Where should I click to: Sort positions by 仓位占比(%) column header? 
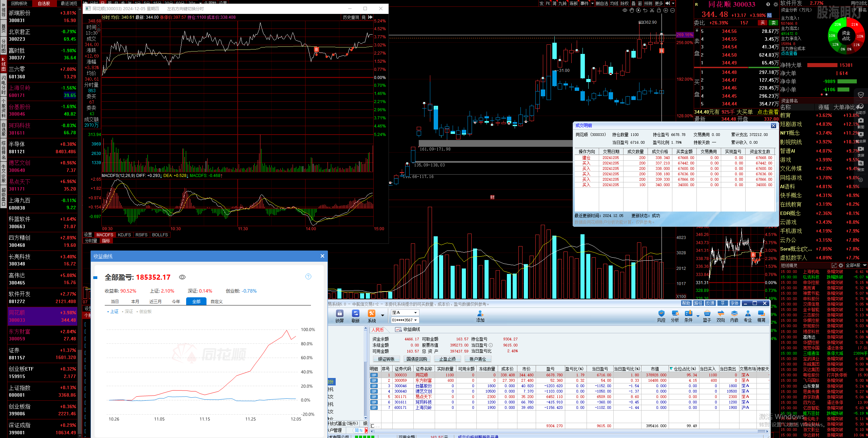coord(684,369)
